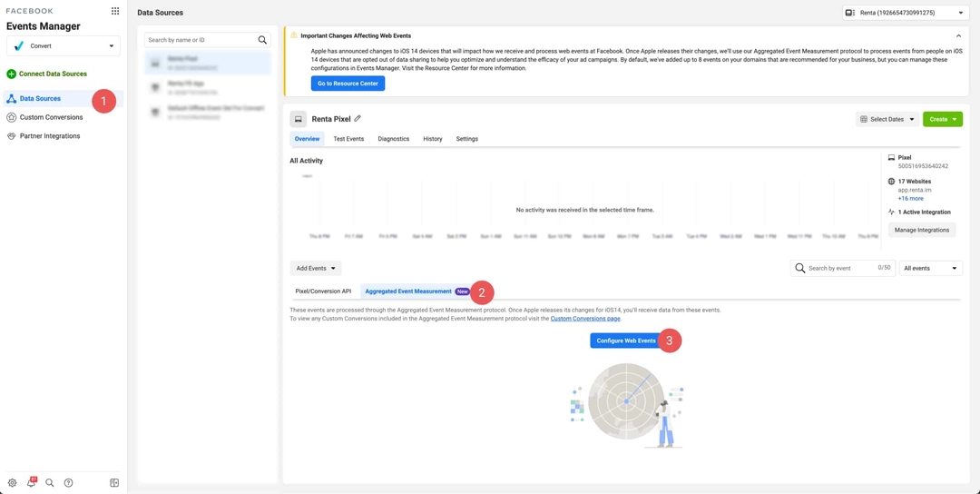Click the Convert account checkmark logo
The height and width of the screenshot is (494, 980).
tap(19, 45)
